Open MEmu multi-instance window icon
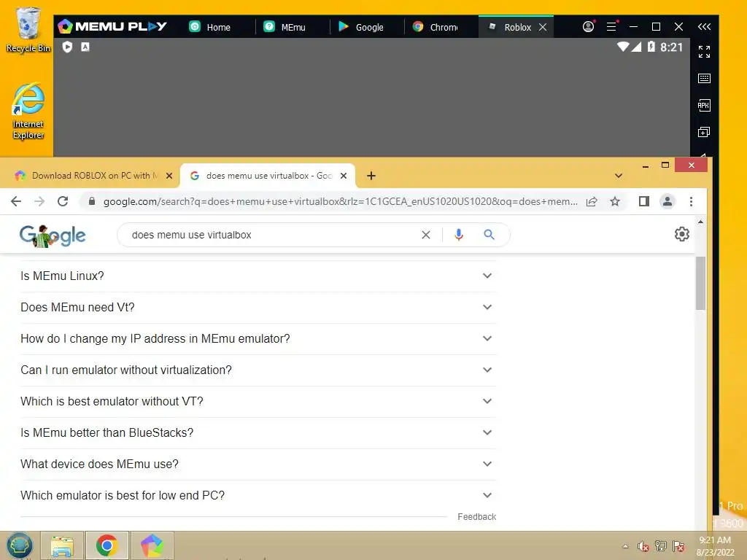The height and width of the screenshot is (560, 747). pos(704,132)
